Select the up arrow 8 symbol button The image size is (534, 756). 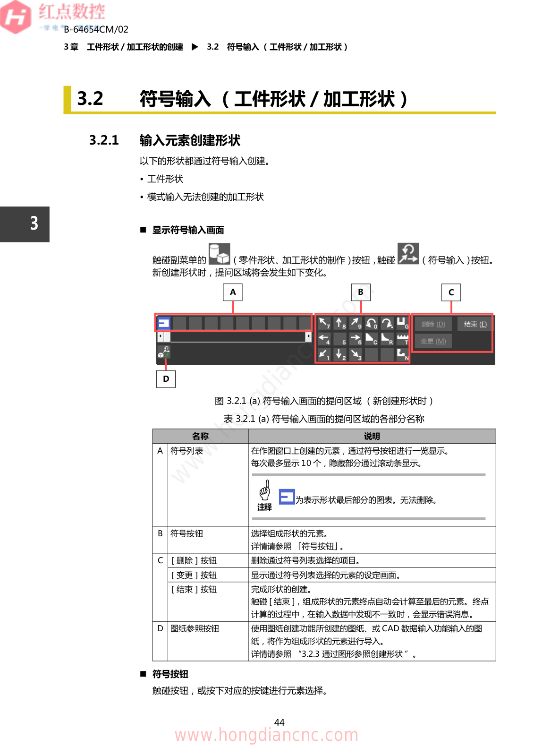point(340,323)
